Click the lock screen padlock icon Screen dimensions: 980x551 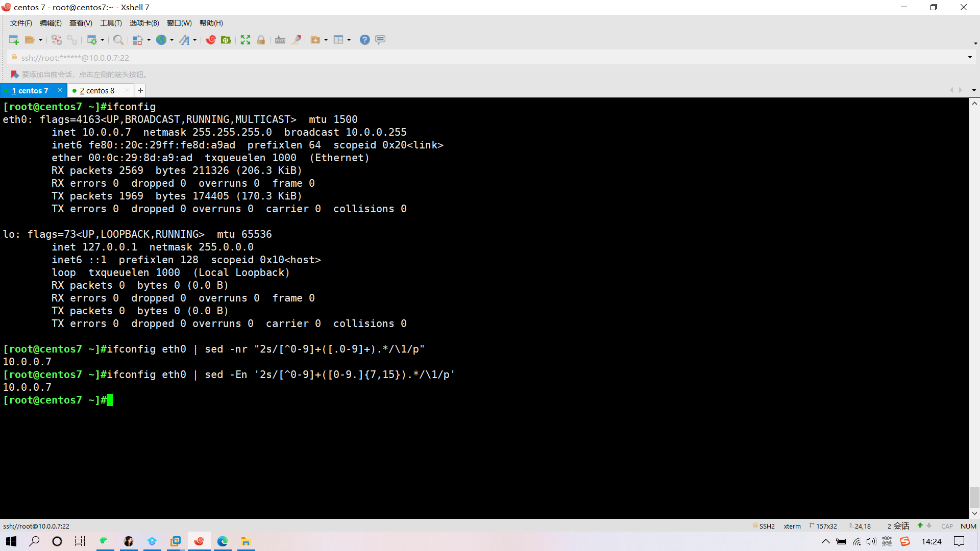(261, 40)
